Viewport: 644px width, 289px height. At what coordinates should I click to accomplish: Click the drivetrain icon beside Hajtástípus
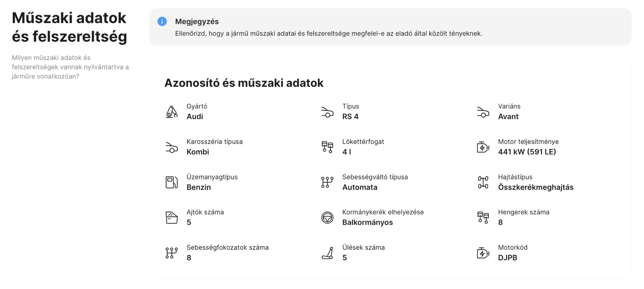click(x=483, y=182)
